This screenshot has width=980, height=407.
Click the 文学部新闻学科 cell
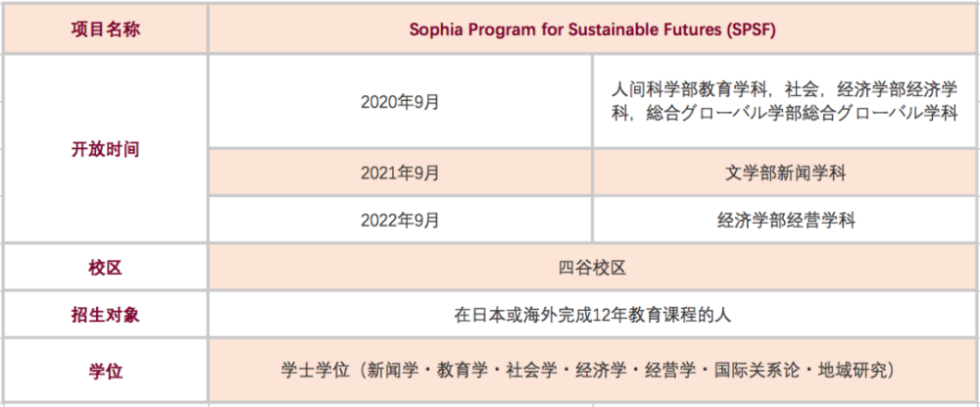[x=785, y=174]
